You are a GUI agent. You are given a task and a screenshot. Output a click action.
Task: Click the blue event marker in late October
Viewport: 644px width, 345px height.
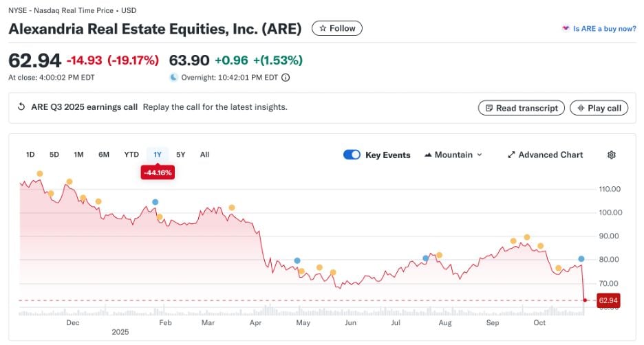coord(581,259)
